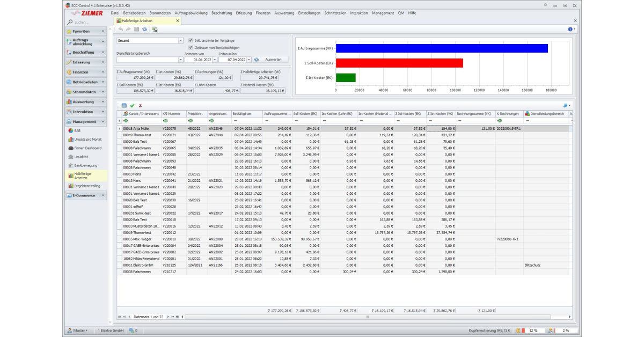Open the Einstellungen menu
644x337 pixels.
309,12
